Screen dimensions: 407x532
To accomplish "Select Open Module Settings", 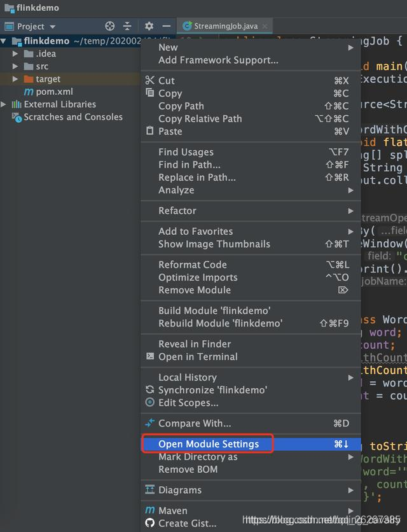I will (x=251, y=444).
